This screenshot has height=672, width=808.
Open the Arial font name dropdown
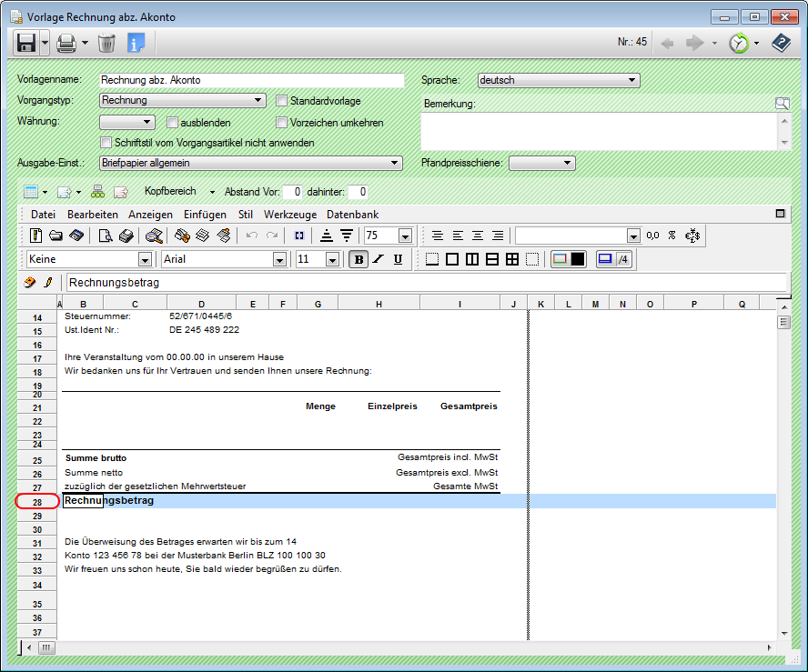point(279,260)
